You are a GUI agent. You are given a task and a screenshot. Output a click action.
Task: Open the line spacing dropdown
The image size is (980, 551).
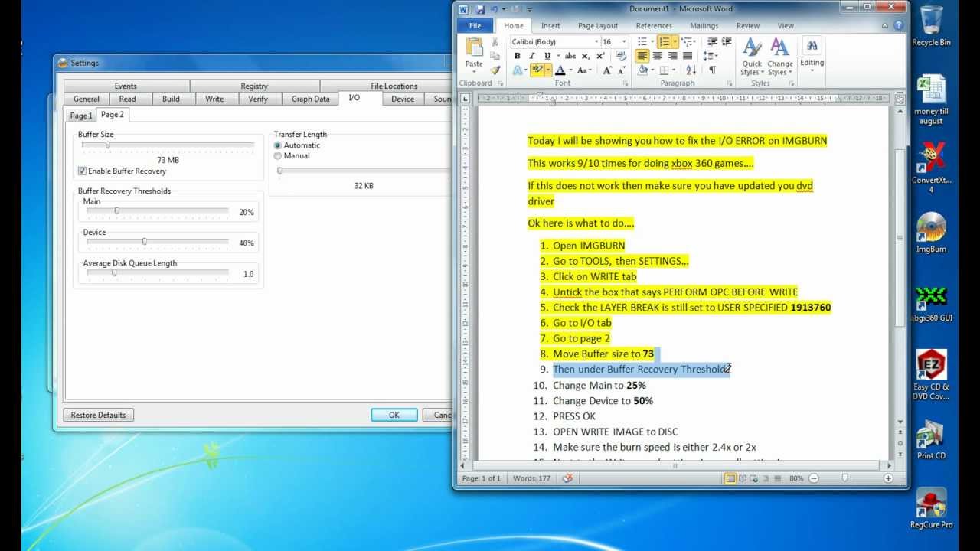[710, 56]
